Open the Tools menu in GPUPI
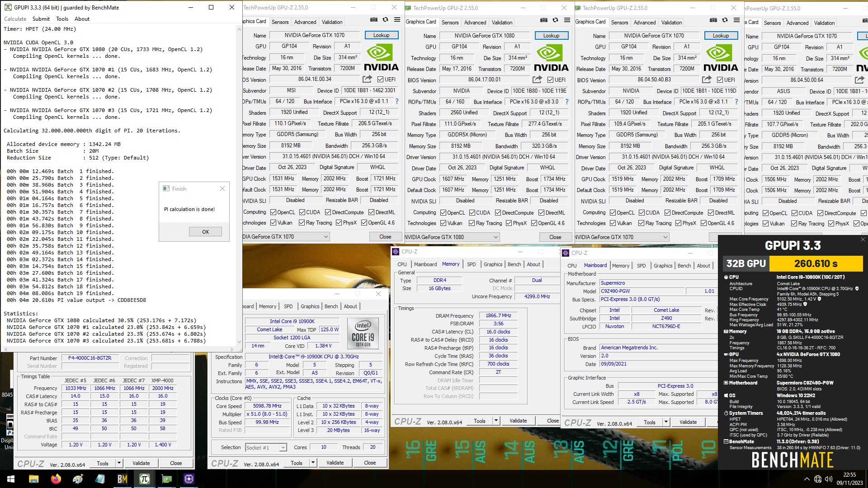The width and height of the screenshot is (868, 488). 62,19
